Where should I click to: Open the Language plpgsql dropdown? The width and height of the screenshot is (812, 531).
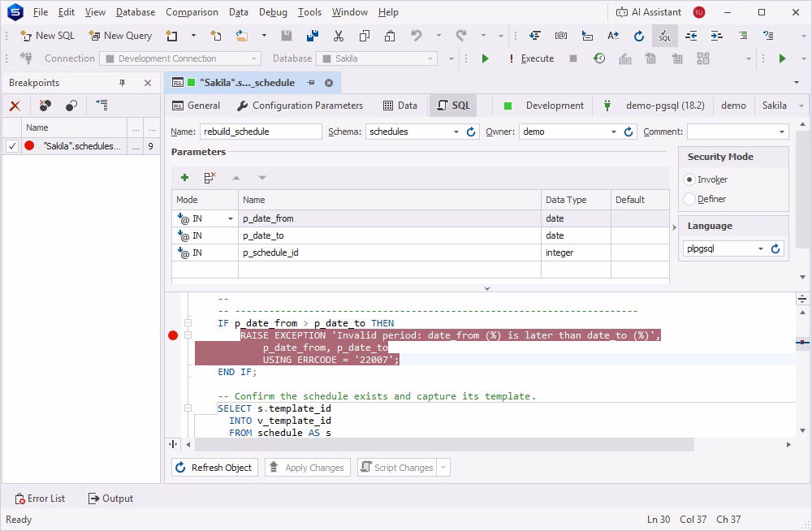(761, 248)
